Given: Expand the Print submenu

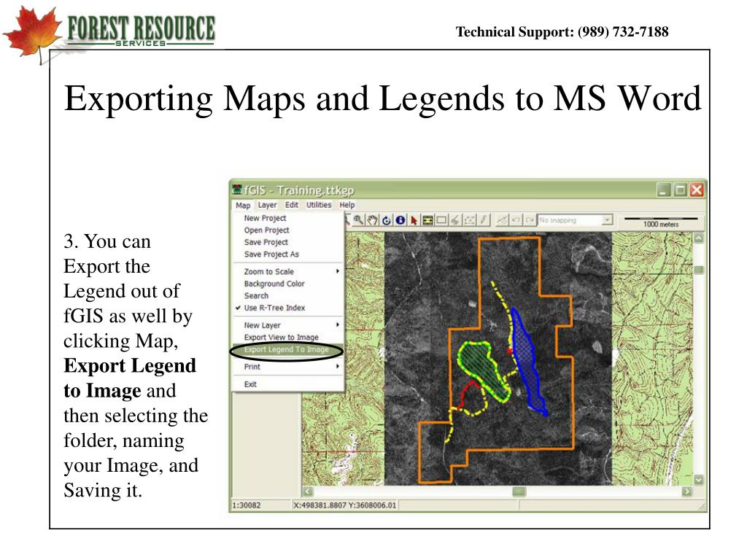Looking at the screenshot, I should coord(287,367).
